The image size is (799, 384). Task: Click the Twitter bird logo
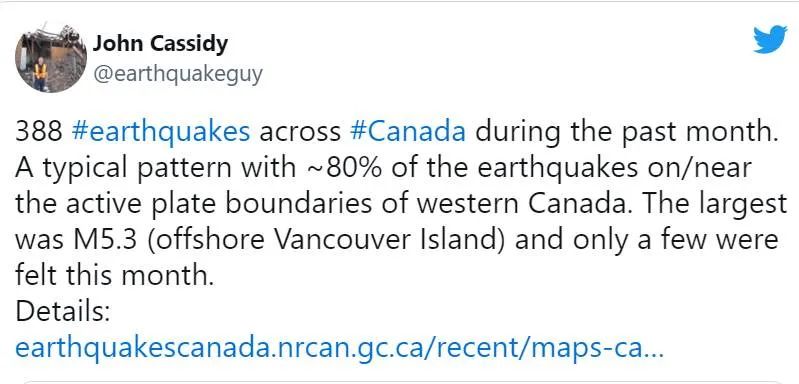(770, 39)
